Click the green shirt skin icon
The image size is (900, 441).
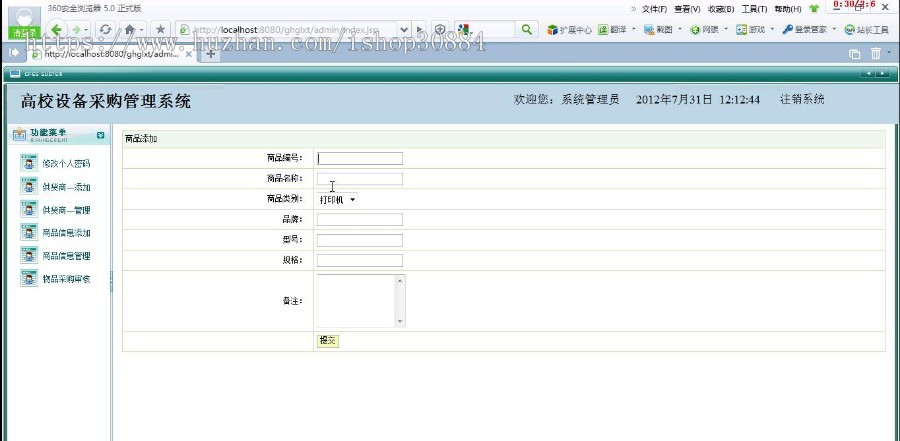814,9
